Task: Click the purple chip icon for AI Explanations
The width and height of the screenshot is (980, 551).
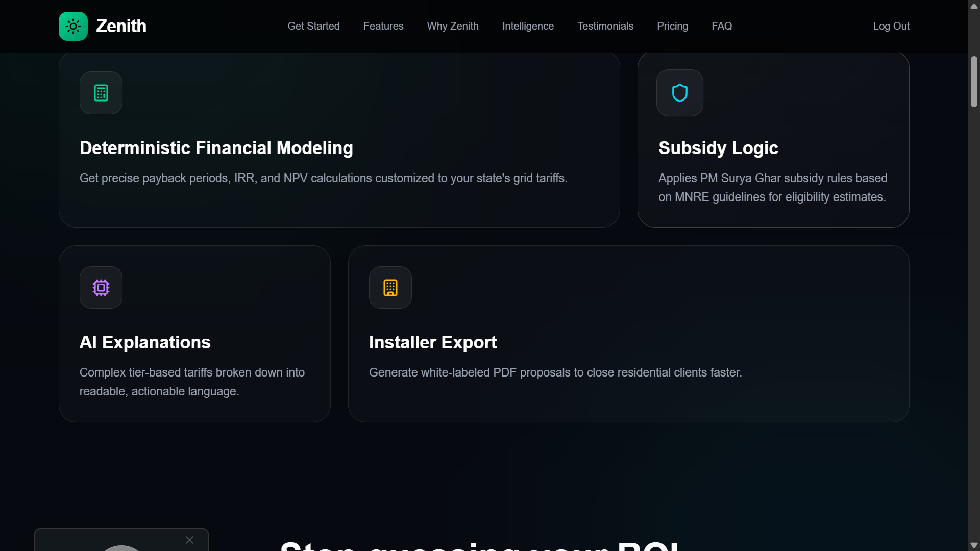Action: (x=101, y=288)
